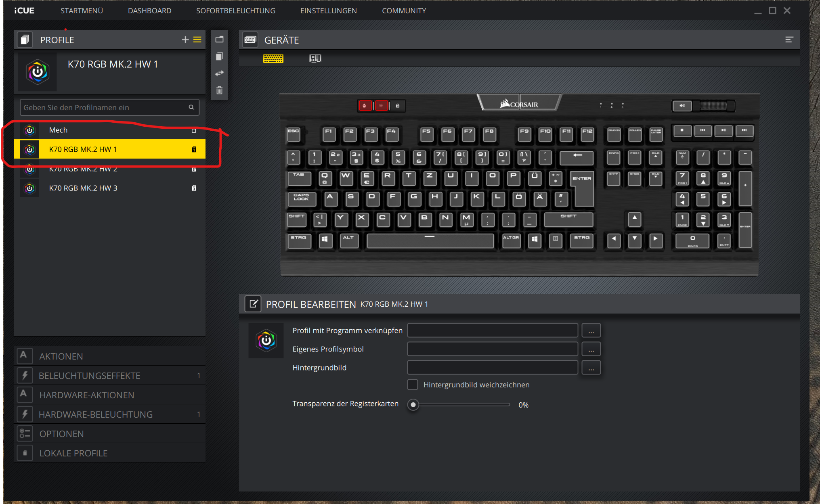Open the Geräte panel options menu
This screenshot has height=504, width=820.
coord(789,40)
